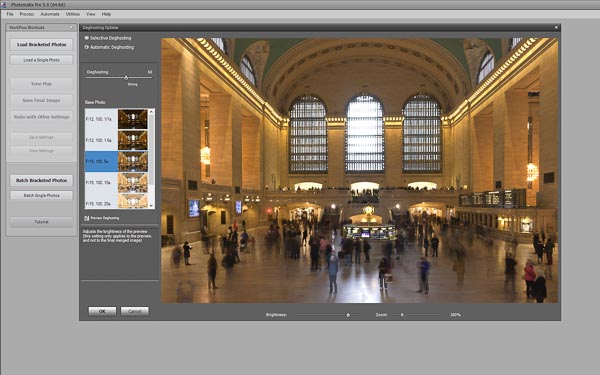Click the Batch Bracketed Photos button

coord(41,180)
